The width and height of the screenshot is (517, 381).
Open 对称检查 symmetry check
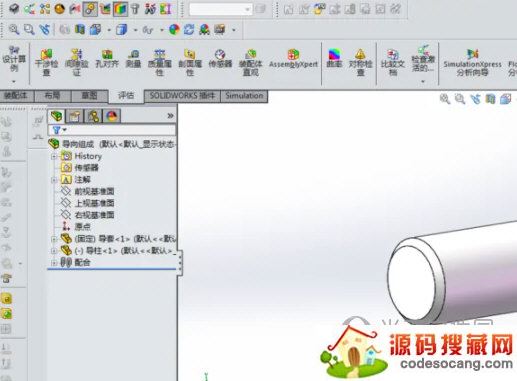360,62
